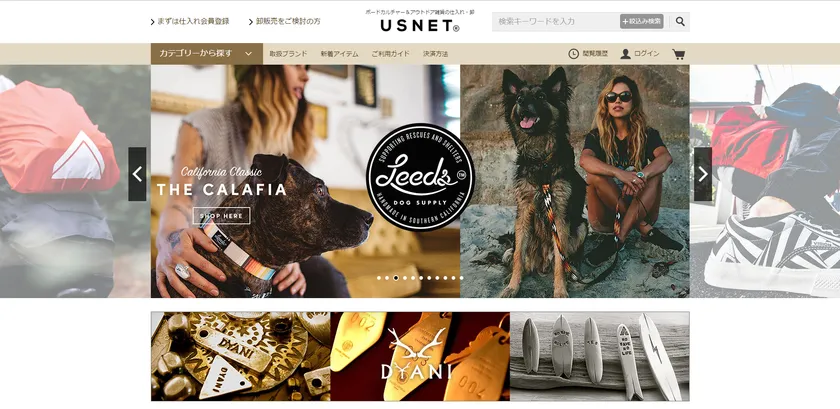The image size is (840, 409).
Task: Select the currently active black carousel dot
Action: point(396,278)
